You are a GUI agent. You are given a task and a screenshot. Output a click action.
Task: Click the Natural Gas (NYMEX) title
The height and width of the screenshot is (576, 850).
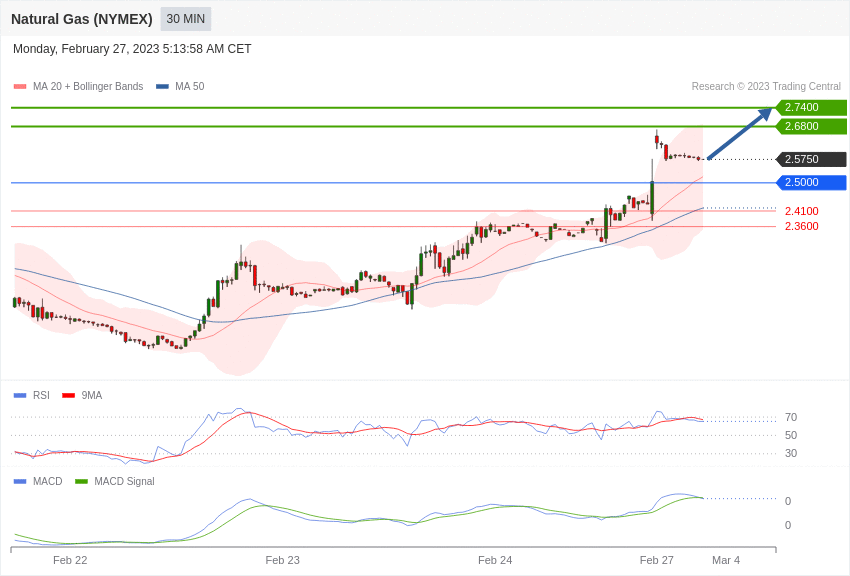pyautogui.click(x=82, y=19)
